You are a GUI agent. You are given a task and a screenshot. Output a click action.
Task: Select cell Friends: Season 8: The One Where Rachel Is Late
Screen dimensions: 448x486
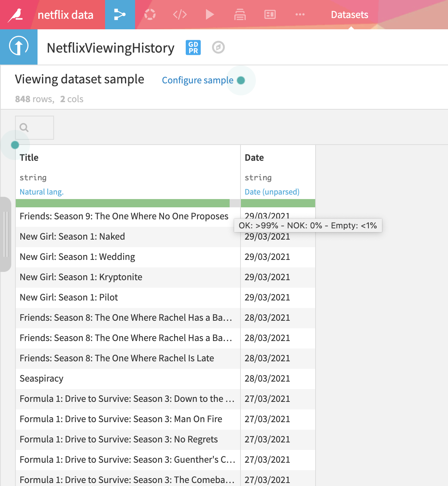pyautogui.click(x=128, y=358)
